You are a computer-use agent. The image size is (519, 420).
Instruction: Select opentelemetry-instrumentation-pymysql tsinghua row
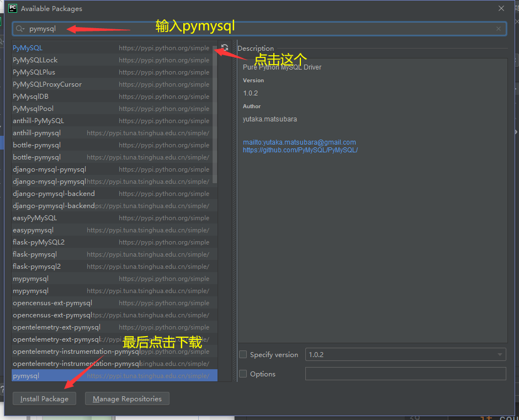click(x=114, y=363)
